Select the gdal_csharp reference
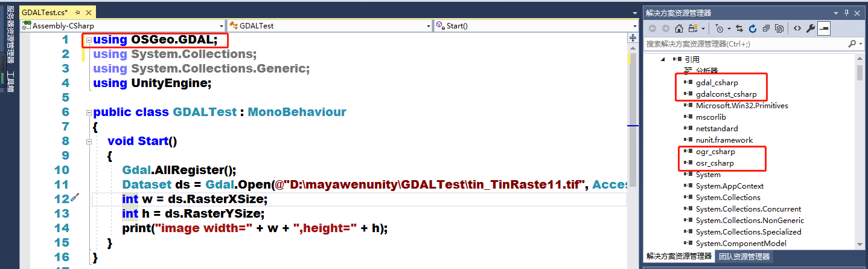Image resolution: width=868 pixels, height=269 pixels. tap(717, 82)
